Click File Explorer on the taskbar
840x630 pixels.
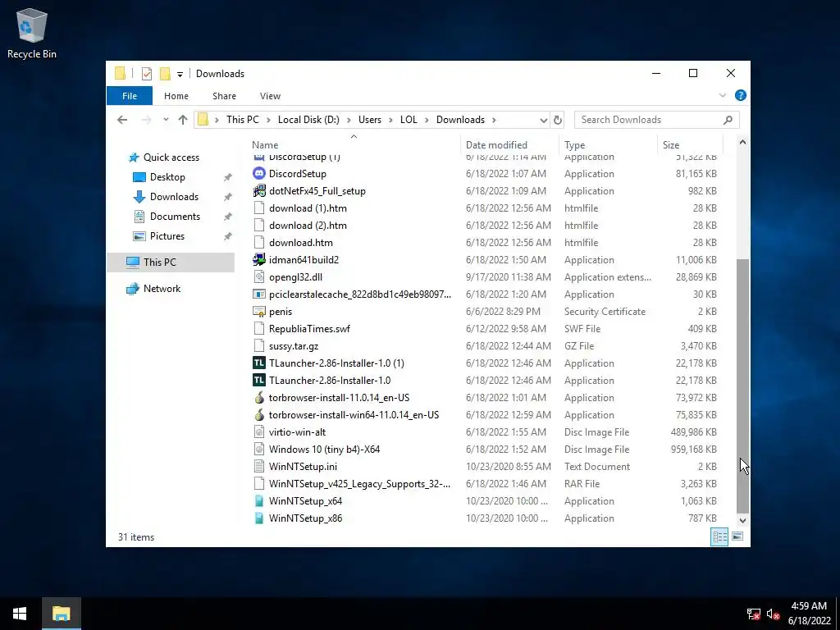61,614
